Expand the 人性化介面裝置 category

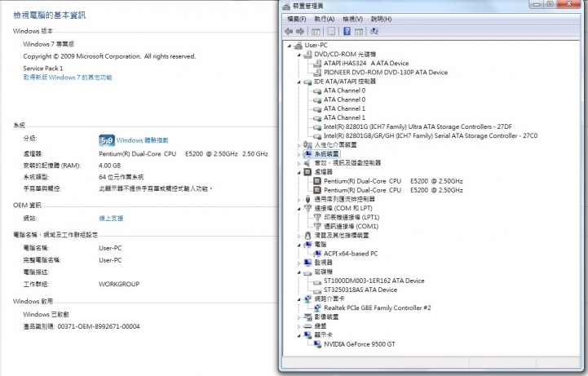298,145
